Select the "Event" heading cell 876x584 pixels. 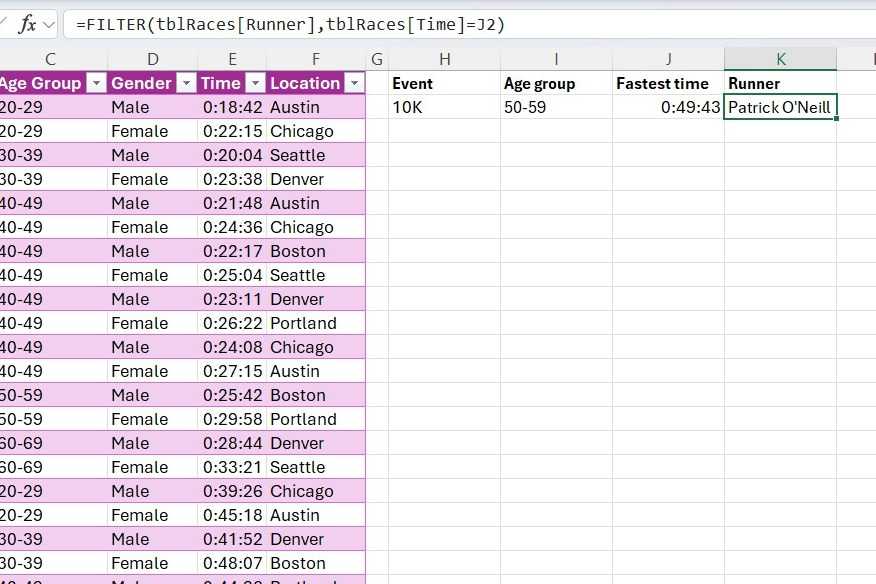445,83
